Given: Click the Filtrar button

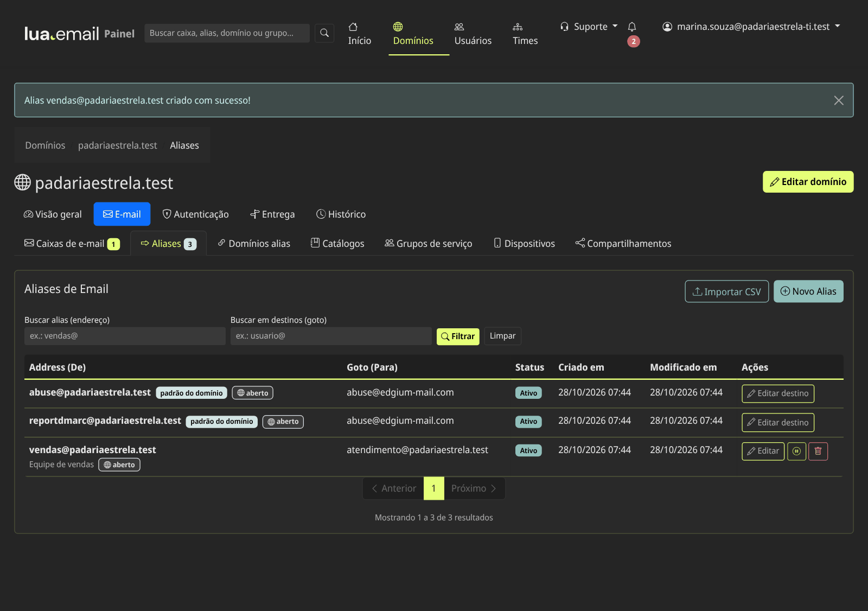Looking at the screenshot, I should pos(458,336).
